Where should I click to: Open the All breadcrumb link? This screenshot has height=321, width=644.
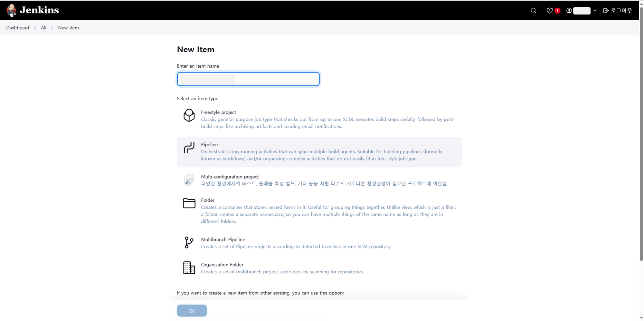point(43,28)
